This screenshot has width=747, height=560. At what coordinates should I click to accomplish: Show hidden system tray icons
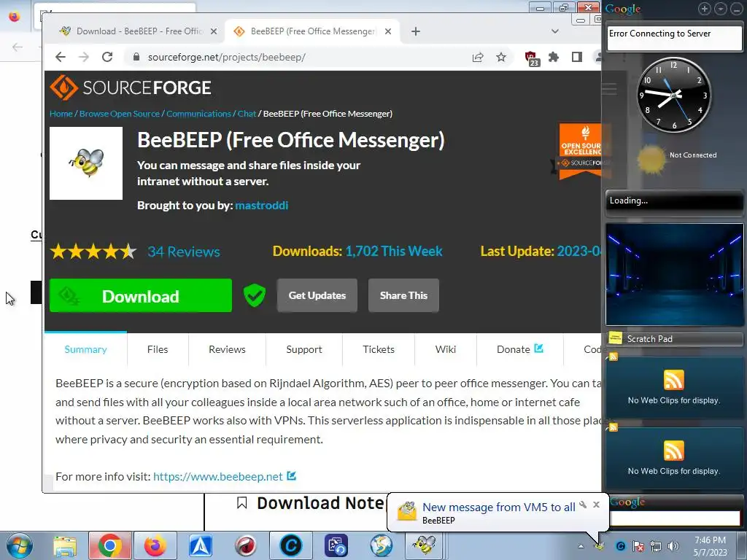[581, 546]
